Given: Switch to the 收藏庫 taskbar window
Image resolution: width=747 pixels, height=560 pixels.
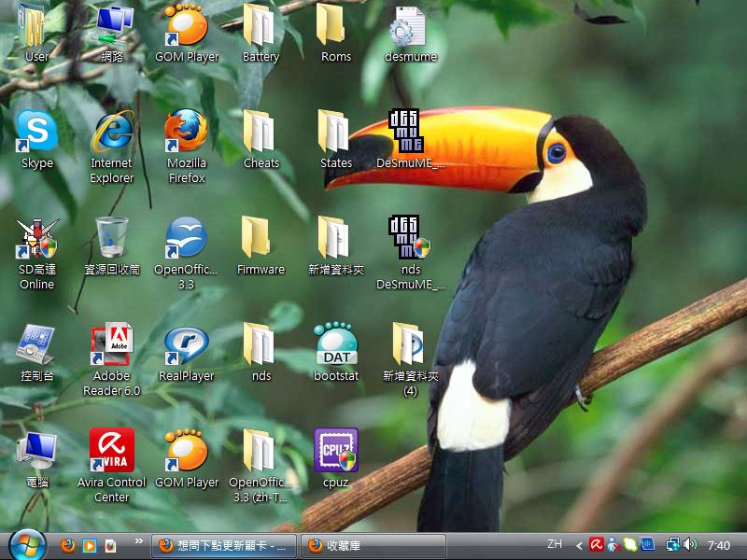Looking at the screenshot, I should click(373, 545).
